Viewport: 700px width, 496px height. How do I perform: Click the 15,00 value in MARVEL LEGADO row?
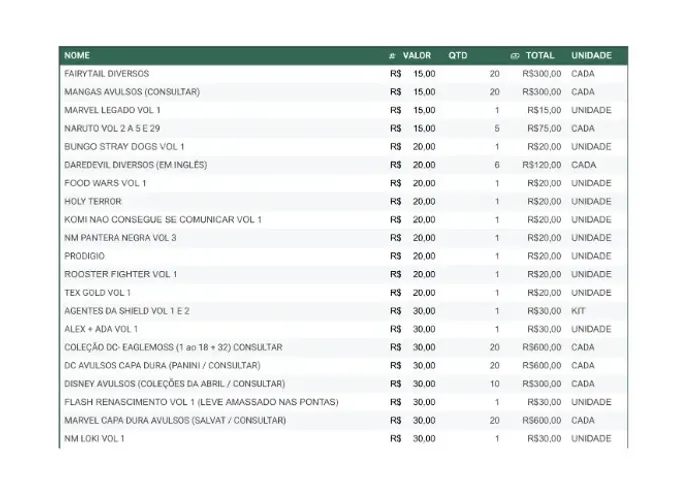click(424, 110)
